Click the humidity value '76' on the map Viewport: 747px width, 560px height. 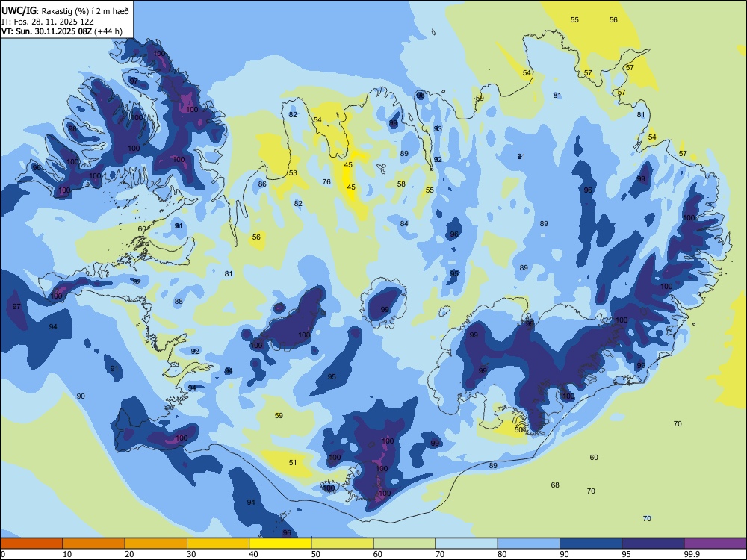[x=326, y=182]
